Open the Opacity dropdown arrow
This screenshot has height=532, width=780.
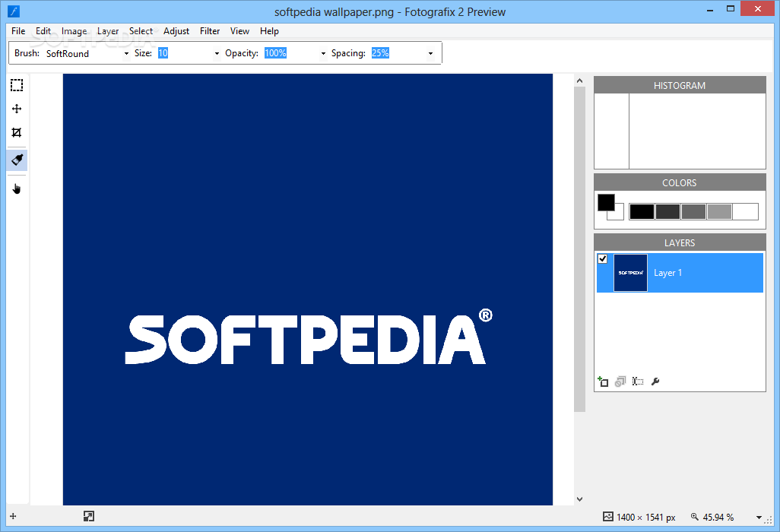point(323,53)
